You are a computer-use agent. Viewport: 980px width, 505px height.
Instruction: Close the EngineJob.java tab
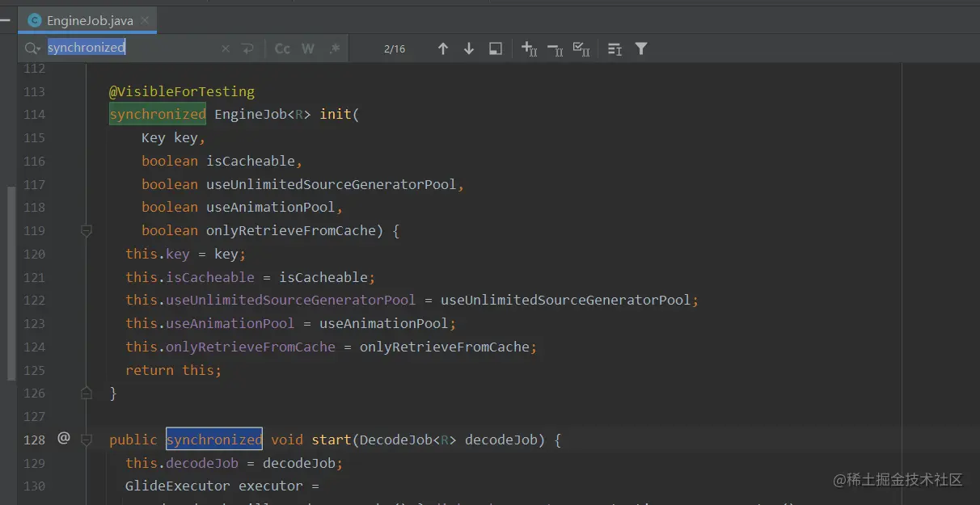click(146, 20)
